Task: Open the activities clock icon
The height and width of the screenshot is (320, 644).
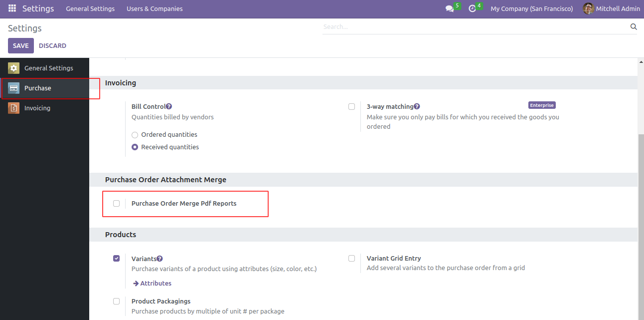Action: (473, 8)
